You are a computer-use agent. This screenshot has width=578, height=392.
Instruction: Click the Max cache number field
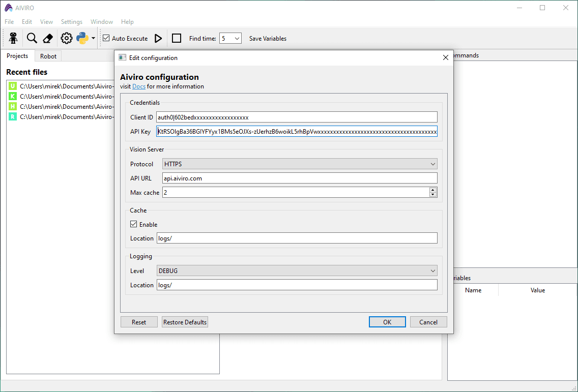(296, 192)
